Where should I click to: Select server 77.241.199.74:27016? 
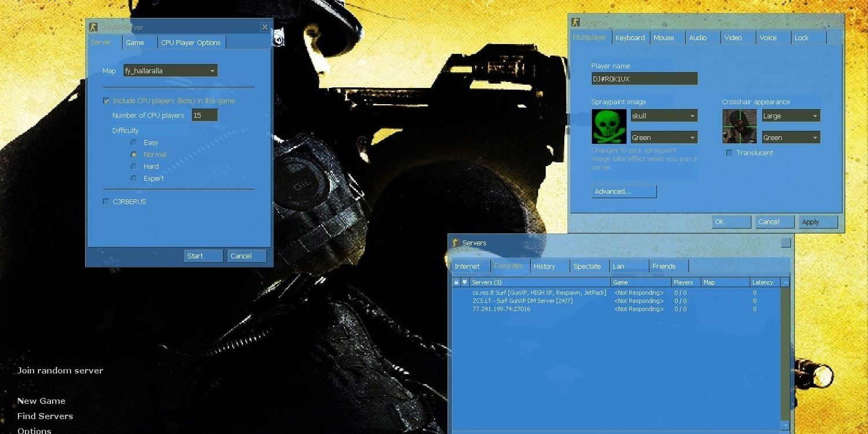click(x=616, y=309)
